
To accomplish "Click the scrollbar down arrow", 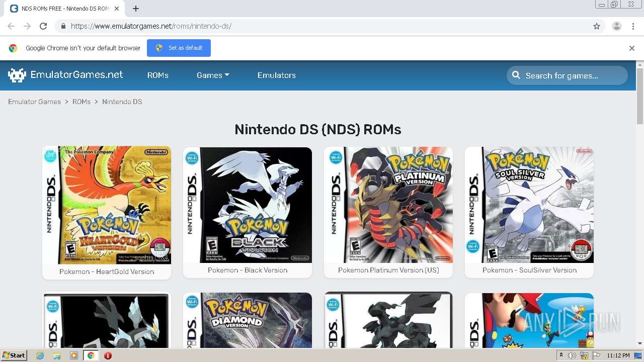I will tap(640, 344).
